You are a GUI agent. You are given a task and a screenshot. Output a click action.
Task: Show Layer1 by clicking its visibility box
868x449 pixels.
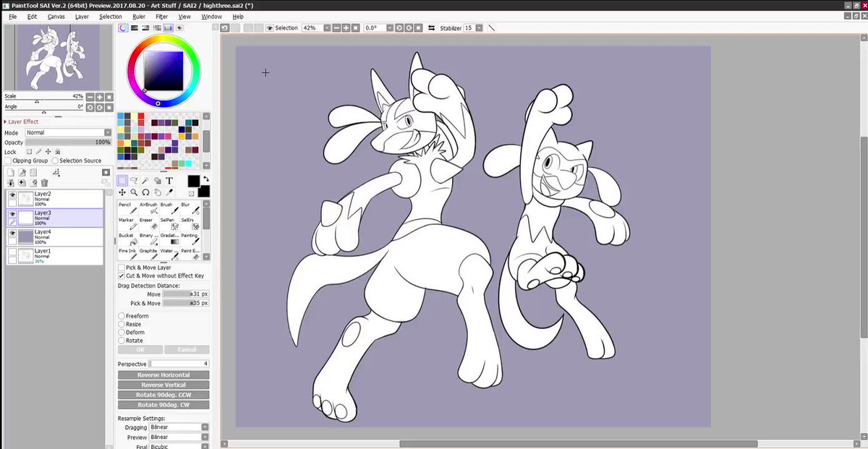(12, 252)
